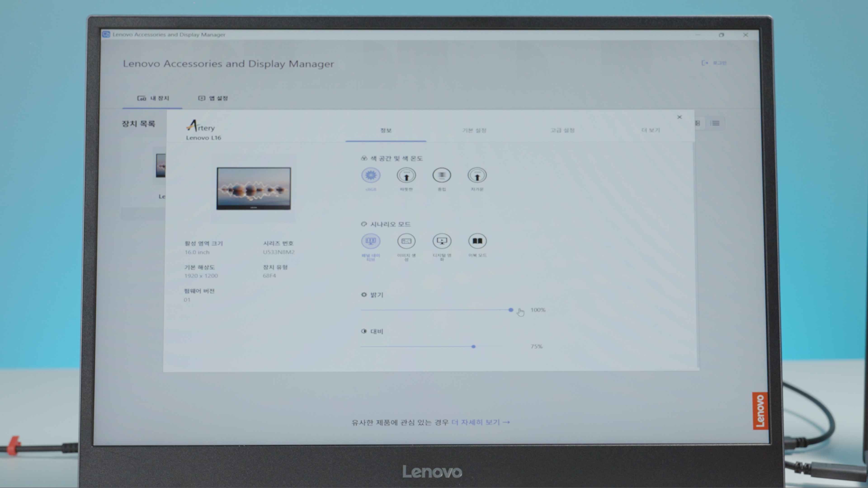Click the Artery logo in the dialog
The image size is (868, 488).
click(200, 126)
